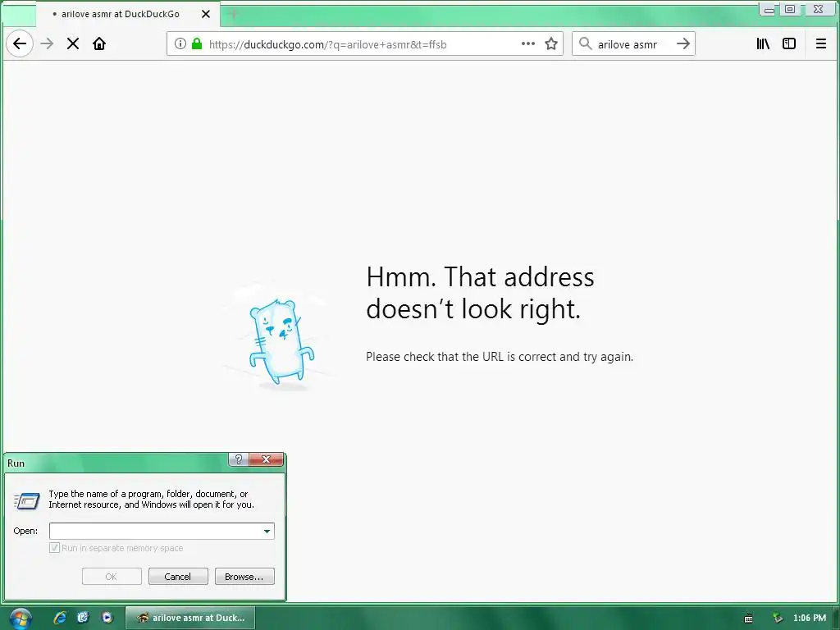Click the Run dialog help question mark

[x=239, y=459]
